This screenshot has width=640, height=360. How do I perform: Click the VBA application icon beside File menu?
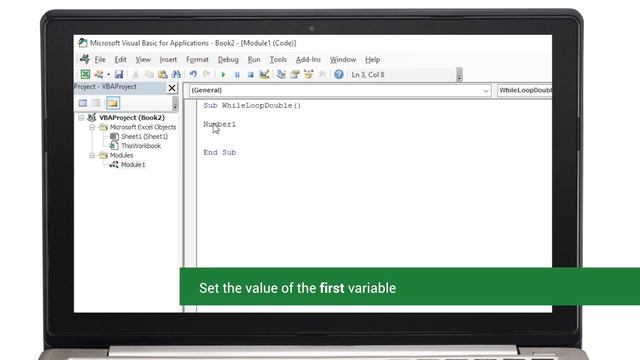point(85,59)
